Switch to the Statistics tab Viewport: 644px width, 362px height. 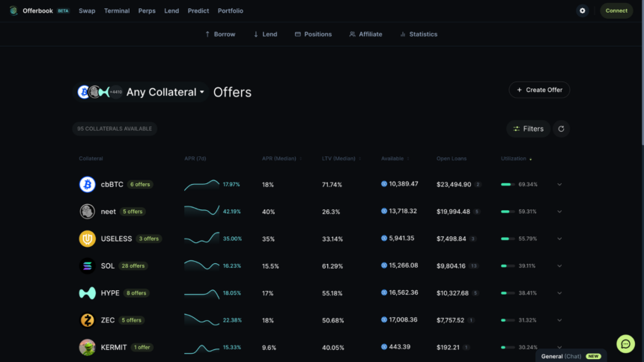[x=419, y=34]
